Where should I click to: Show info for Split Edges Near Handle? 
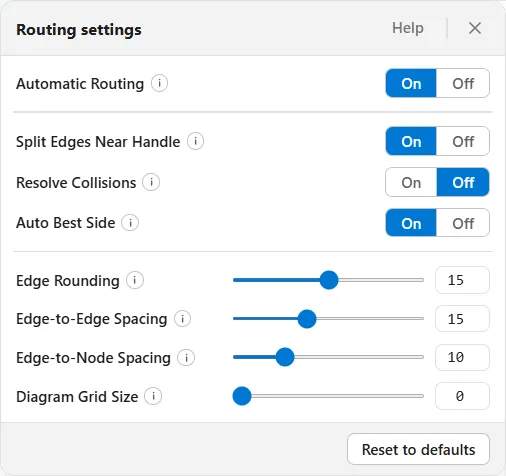[195, 141]
